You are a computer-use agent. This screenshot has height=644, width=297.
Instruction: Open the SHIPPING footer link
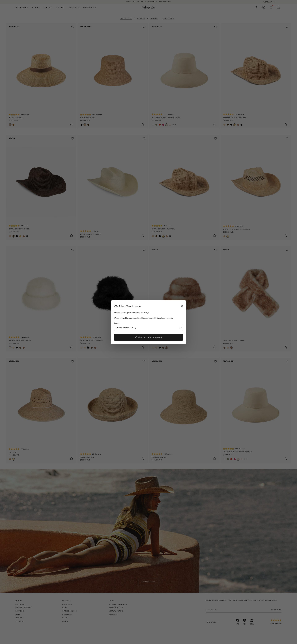point(66,601)
